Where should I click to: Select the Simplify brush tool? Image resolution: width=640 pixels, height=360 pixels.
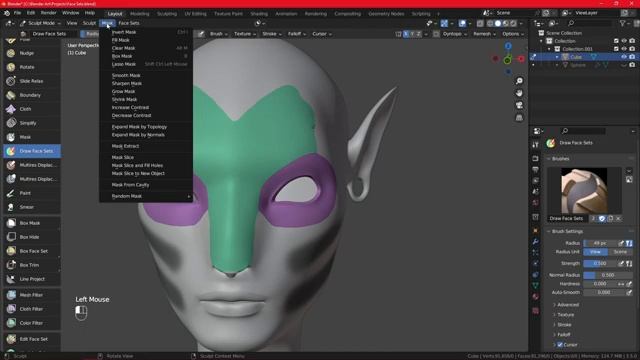[32, 123]
